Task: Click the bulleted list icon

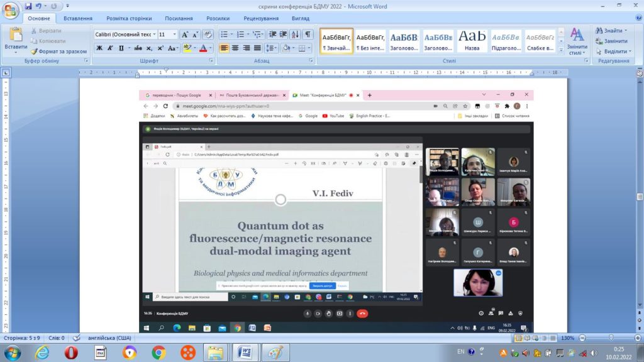Action: (225, 35)
